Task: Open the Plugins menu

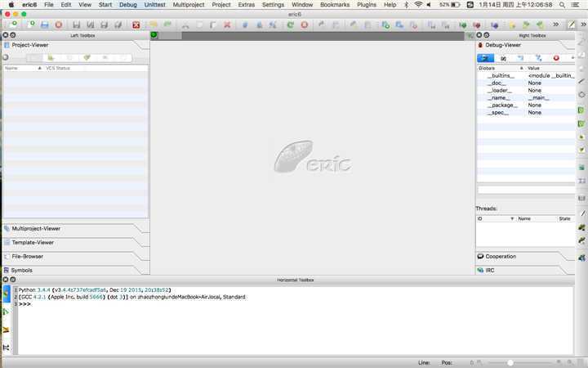Action: [367, 5]
